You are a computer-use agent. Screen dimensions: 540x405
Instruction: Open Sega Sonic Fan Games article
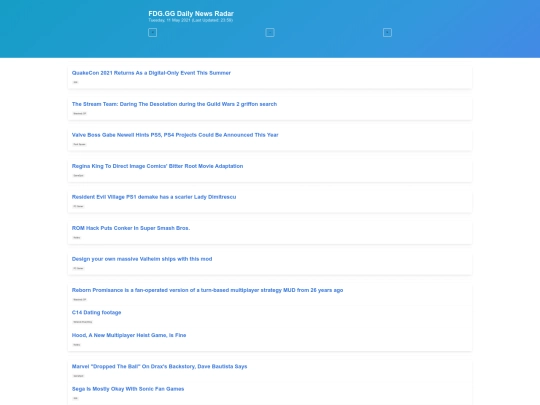pyautogui.click(x=128, y=389)
